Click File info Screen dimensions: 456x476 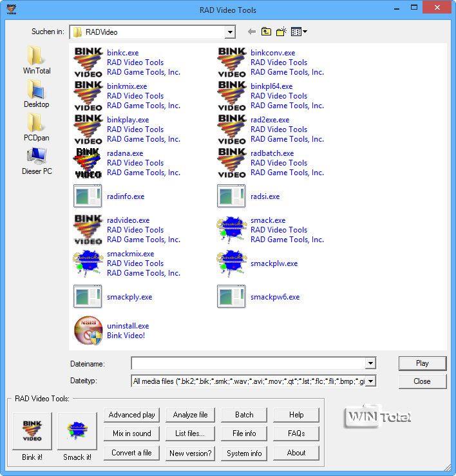tap(244, 433)
